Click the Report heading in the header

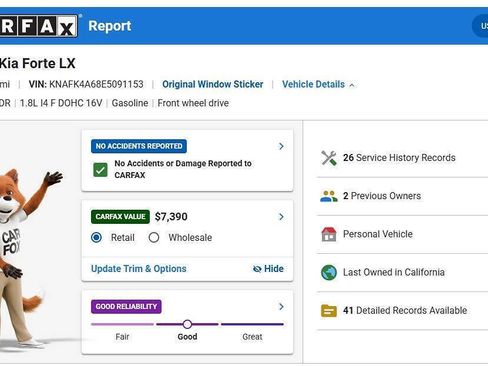point(110,26)
